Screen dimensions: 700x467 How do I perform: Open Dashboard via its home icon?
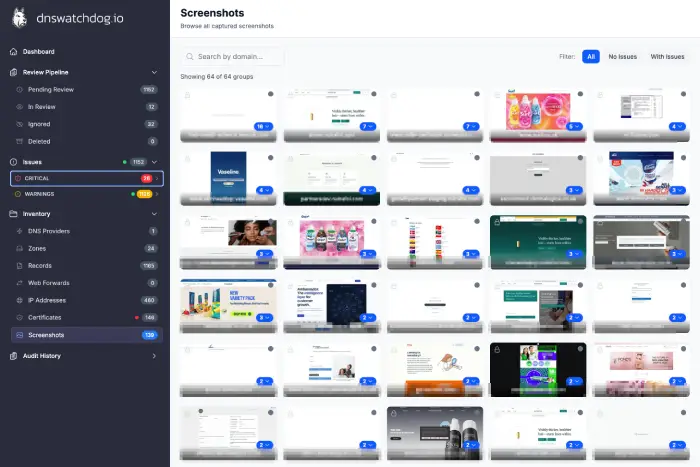[x=13, y=51]
